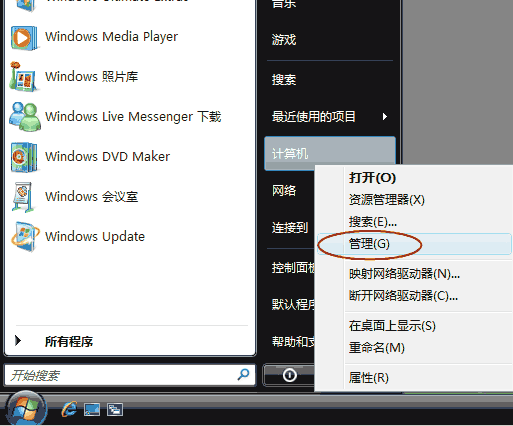Open 属性(R) from the context menu

369,378
